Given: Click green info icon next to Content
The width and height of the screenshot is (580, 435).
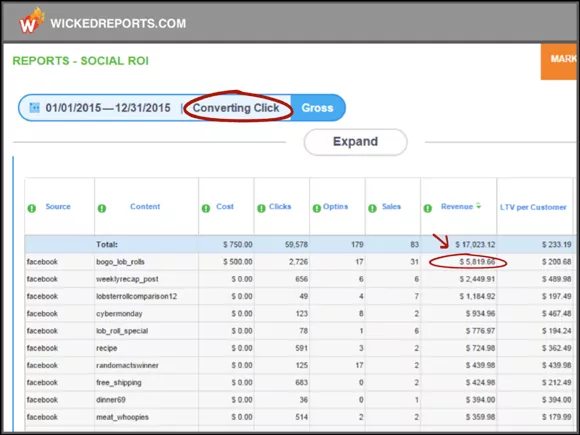Looking at the screenshot, I should click(x=102, y=208).
